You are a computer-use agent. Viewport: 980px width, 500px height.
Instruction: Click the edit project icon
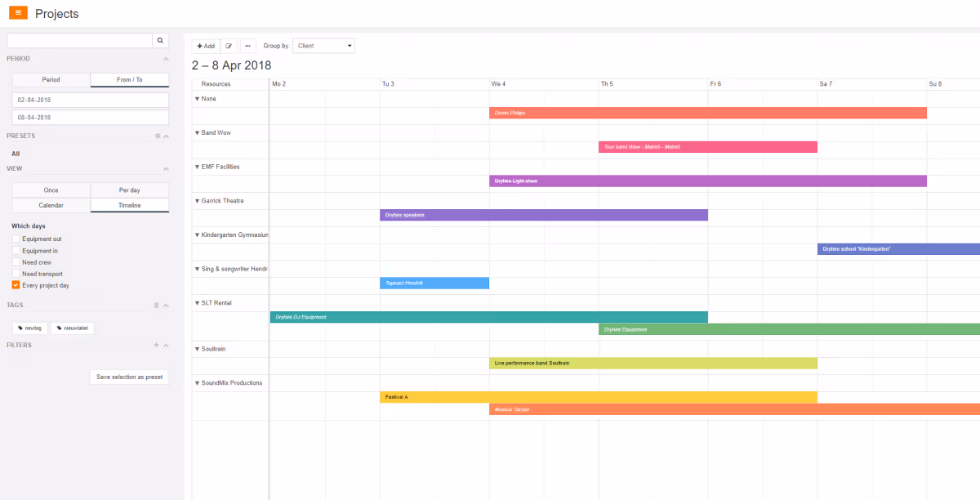(x=229, y=46)
